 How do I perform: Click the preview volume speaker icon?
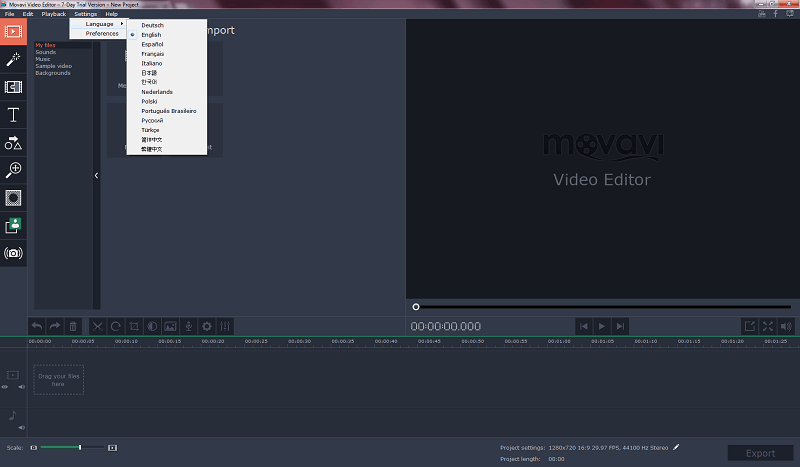pos(786,326)
